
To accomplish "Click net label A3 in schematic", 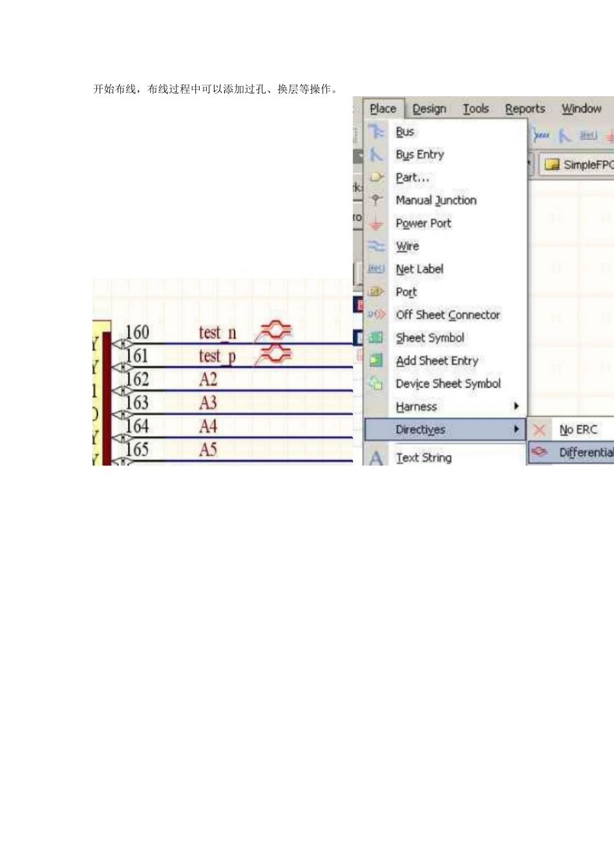I will point(208,403).
